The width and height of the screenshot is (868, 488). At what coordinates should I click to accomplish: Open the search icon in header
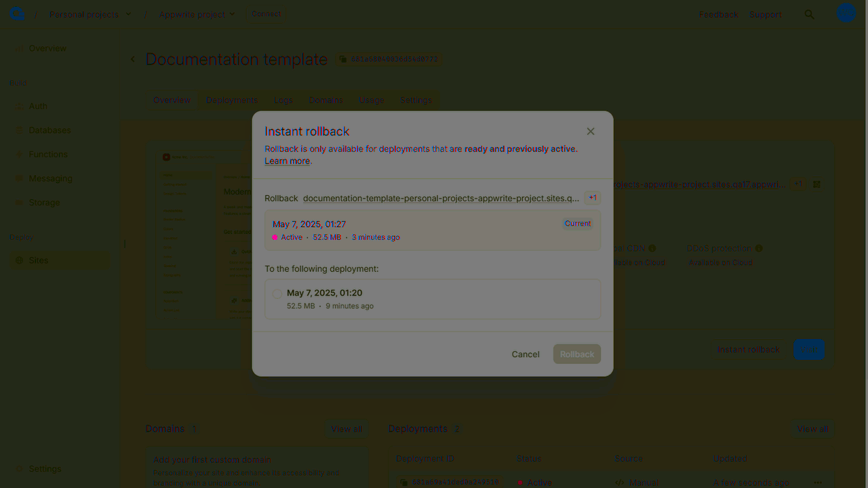809,14
